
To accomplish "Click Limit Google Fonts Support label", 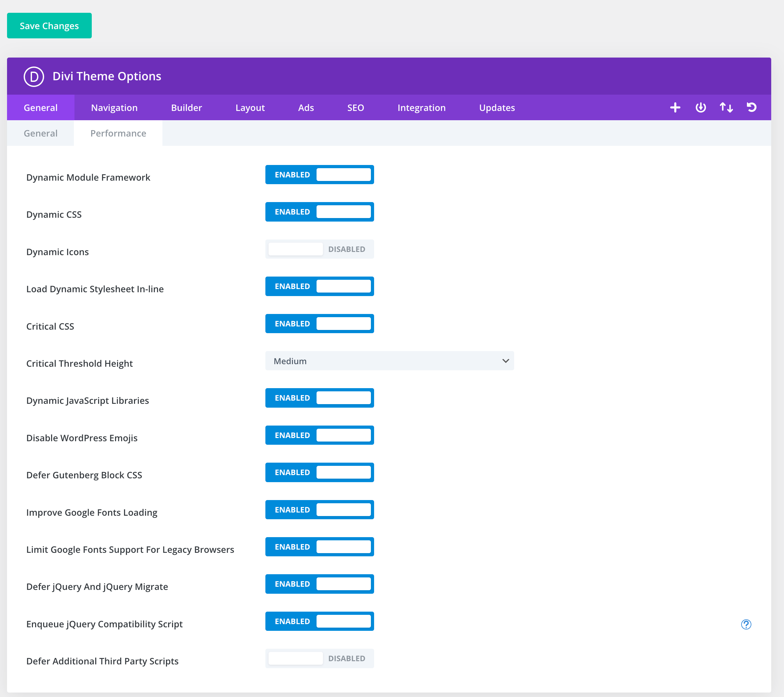I will pos(130,550).
